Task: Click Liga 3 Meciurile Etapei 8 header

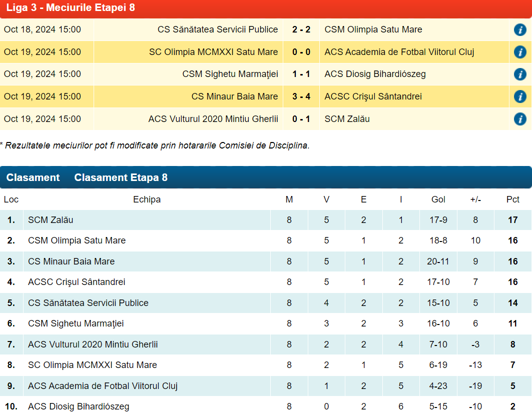Action: (71, 8)
